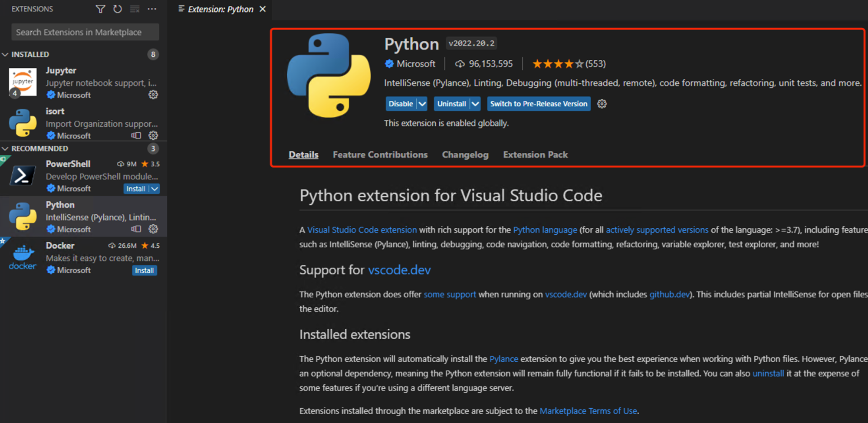The width and height of the screenshot is (868, 423).
Task: Open Python sidebar item manage gear
Action: [x=153, y=229]
